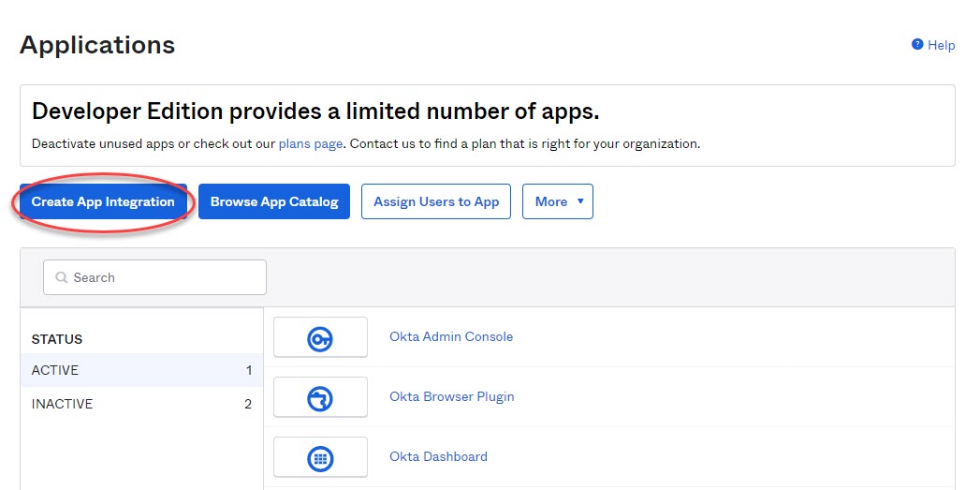980x490 pixels.
Task: Filter apps by INACTIVE status
Action: (142, 404)
